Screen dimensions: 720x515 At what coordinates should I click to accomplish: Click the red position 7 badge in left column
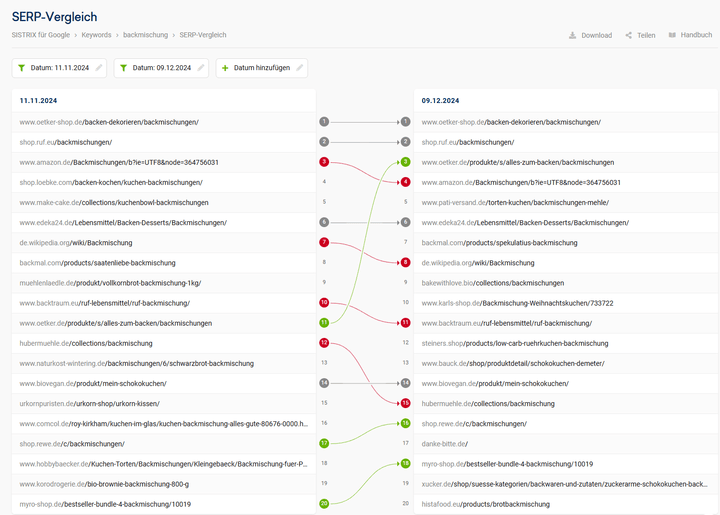(324, 242)
